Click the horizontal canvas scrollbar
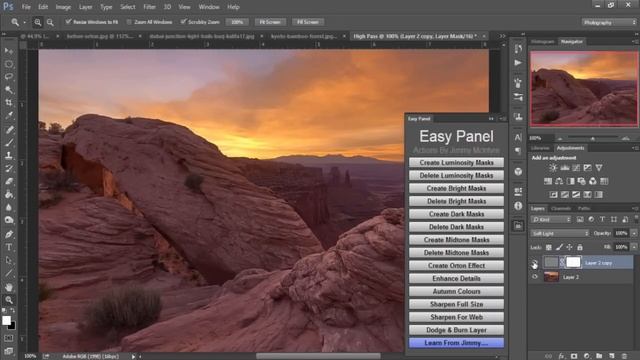640x360 pixels. pyautogui.click(x=318, y=356)
